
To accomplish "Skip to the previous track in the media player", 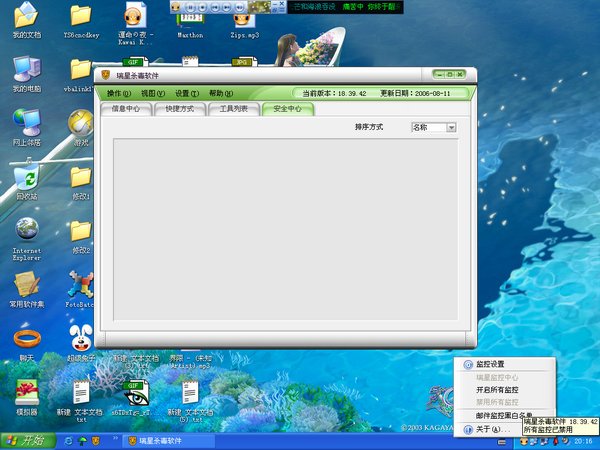I will [x=215, y=7].
